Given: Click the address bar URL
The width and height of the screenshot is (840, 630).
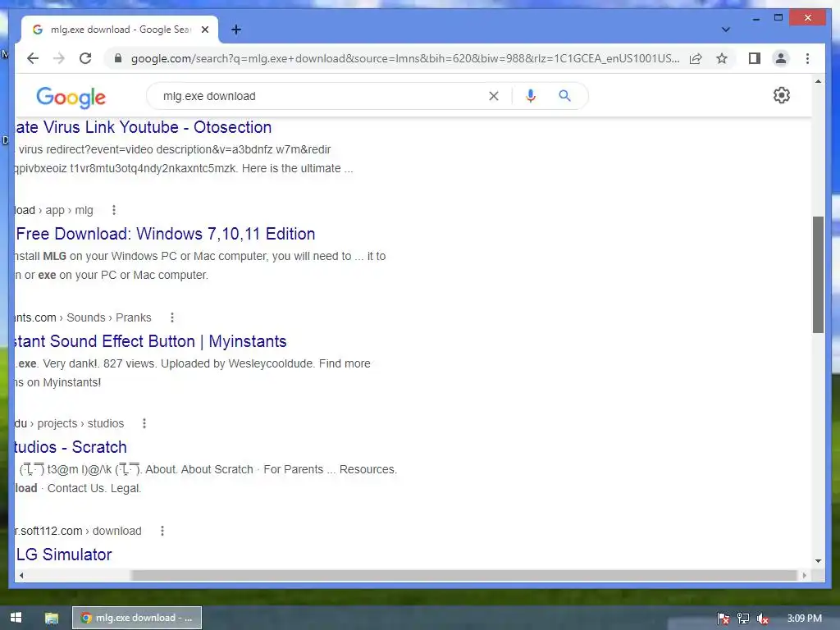Looking at the screenshot, I should coord(405,58).
